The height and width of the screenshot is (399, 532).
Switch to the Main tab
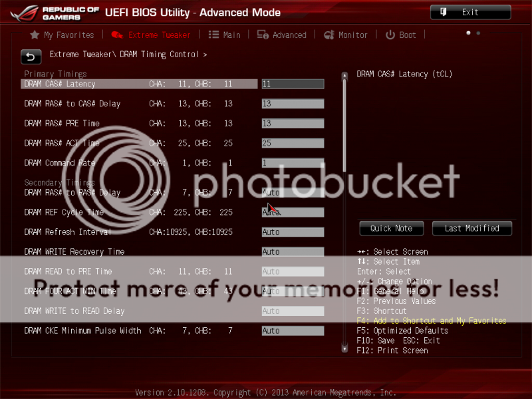[224, 35]
